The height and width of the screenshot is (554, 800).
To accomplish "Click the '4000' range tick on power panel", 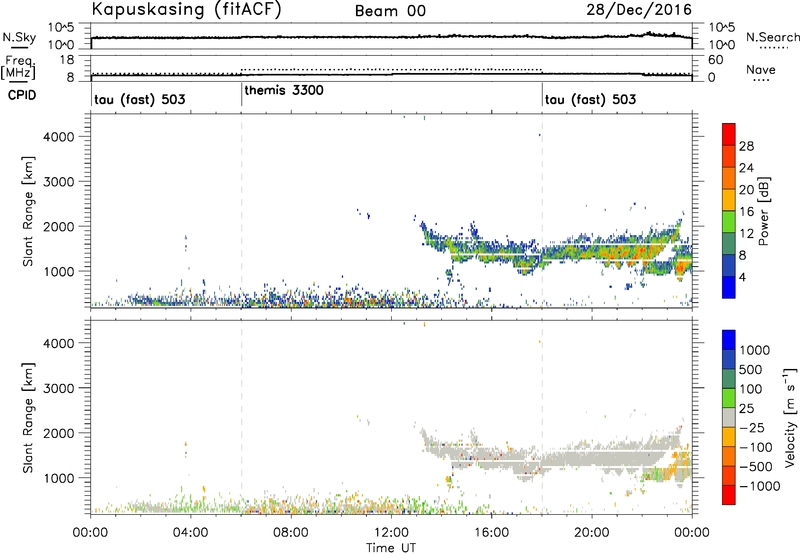I will (59, 137).
